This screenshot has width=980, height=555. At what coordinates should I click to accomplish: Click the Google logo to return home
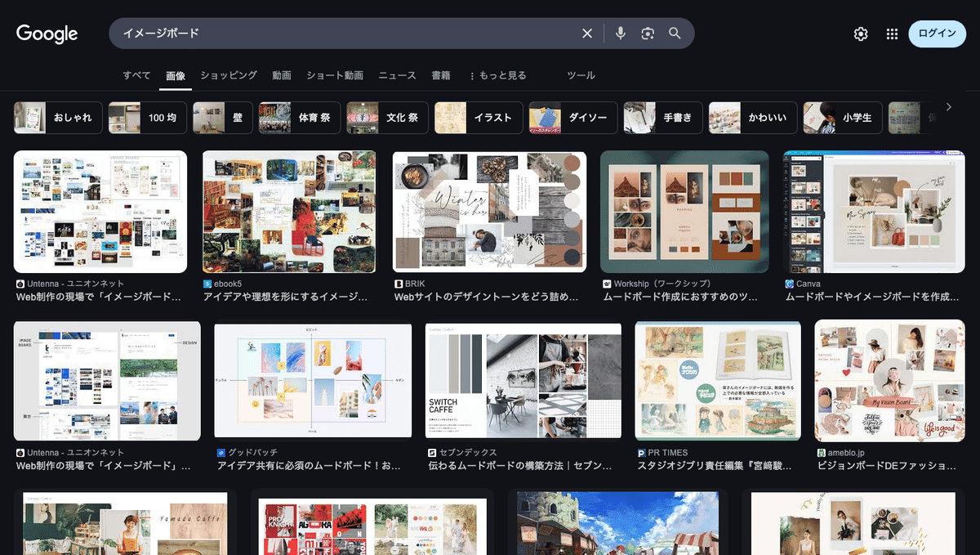click(x=47, y=34)
